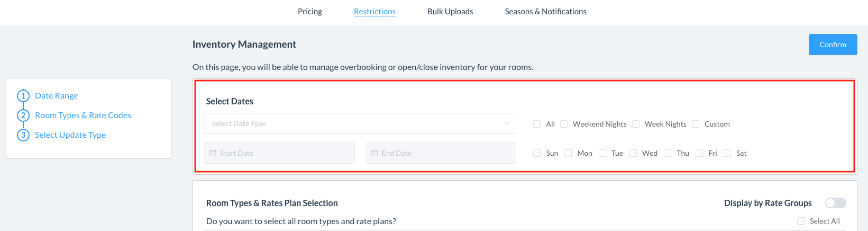
Task: Click the Select Update Type link
Action: click(x=70, y=135)
